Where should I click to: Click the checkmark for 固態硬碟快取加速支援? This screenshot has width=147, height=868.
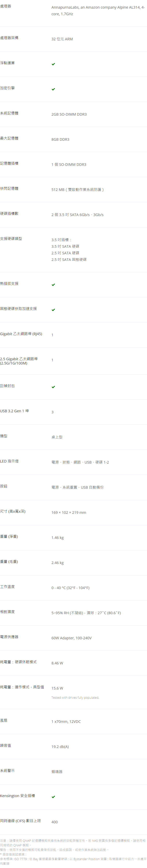coord(53,310)
